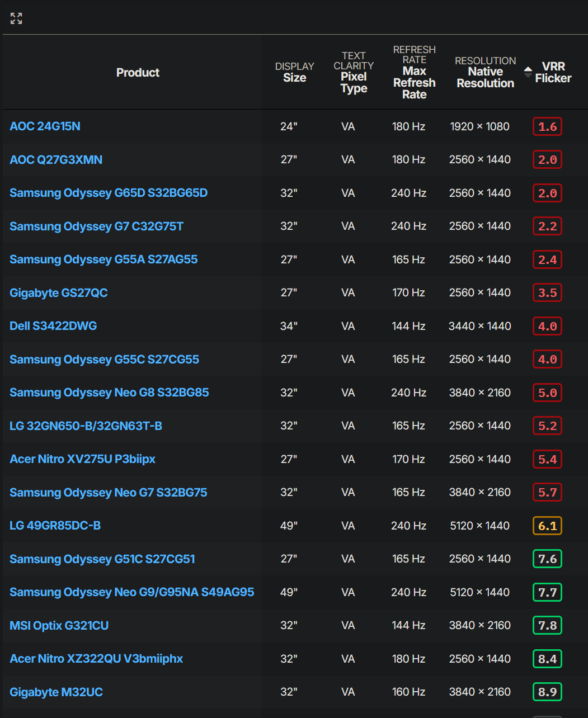Sort by Product column header
This screenshot has height=718, width=588.
(138, 72)
